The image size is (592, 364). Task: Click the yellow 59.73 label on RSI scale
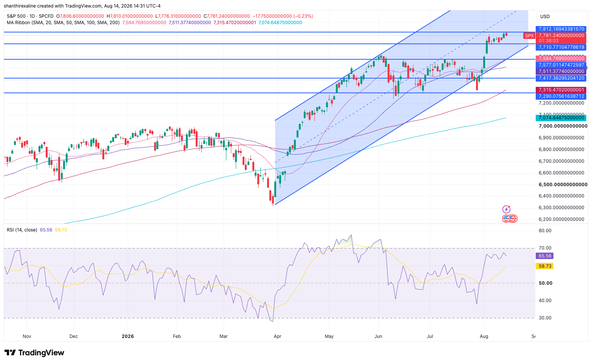[x=545, y=266]
